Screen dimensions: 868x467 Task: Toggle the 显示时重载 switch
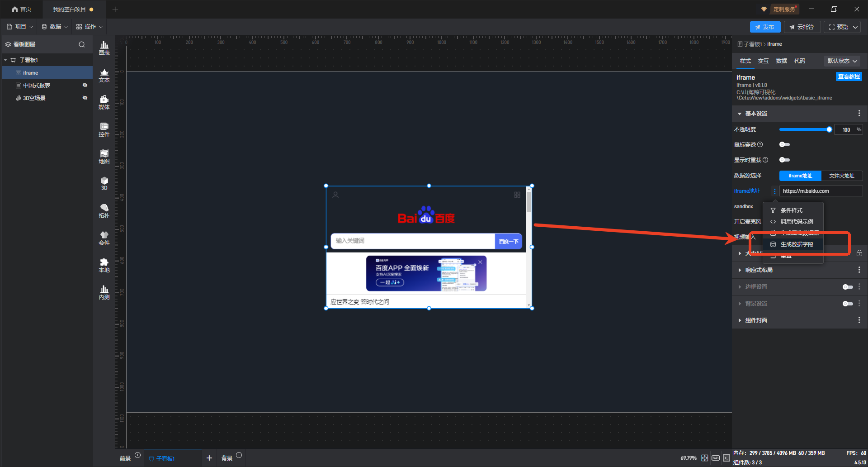coord(784,160)
